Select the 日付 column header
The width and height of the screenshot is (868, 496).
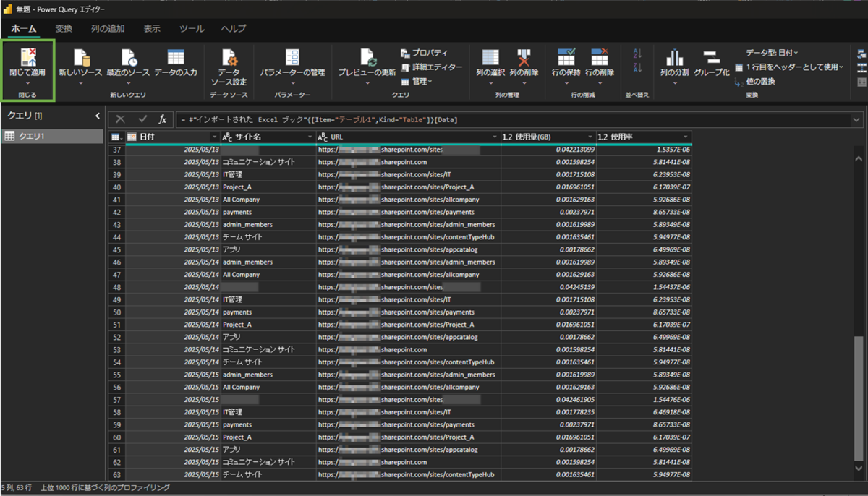[172, 137]
